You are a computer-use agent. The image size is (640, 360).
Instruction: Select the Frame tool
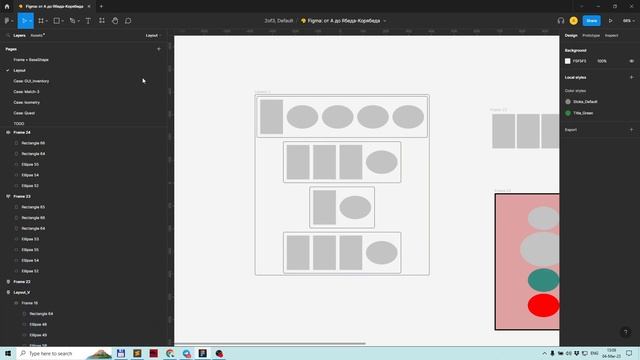41,21
